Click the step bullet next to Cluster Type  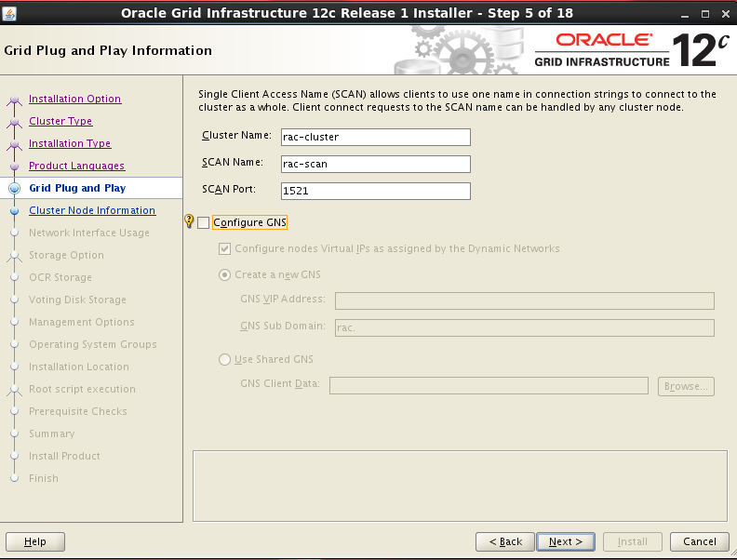(x=15, y=122)
